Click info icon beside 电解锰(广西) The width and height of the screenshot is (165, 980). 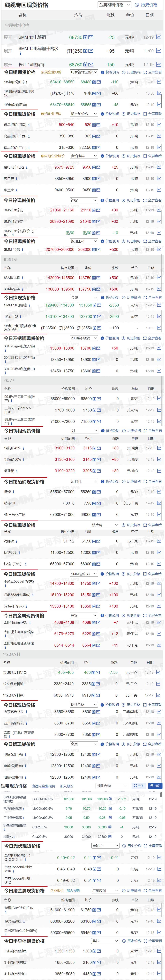pyautogui.click(x=26, y=754)
